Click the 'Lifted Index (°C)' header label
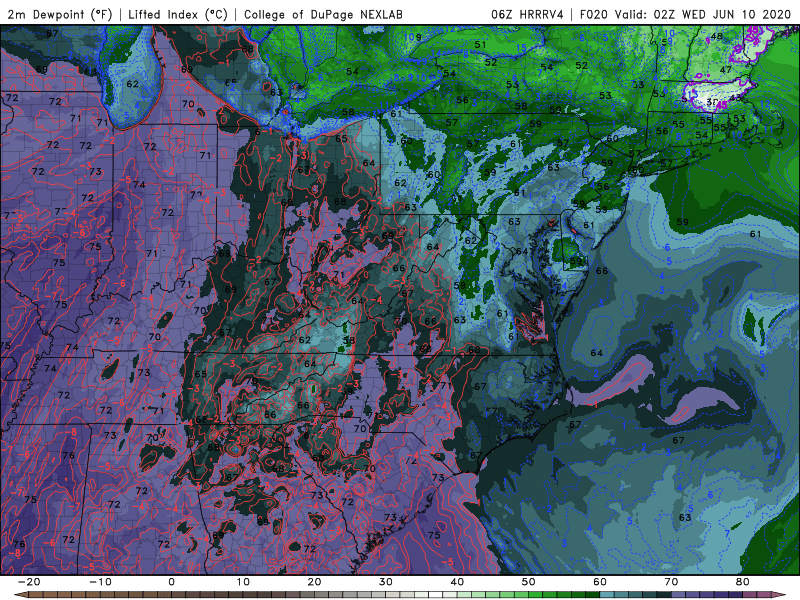 tap(178, 14)
